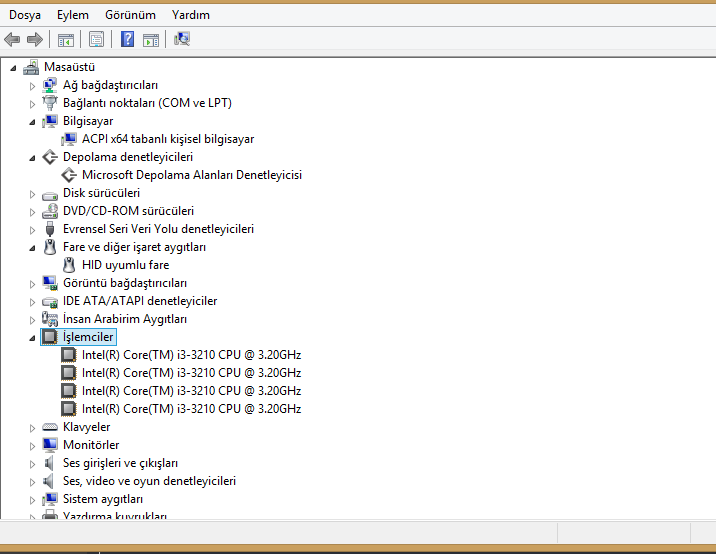Collapse Depolama denetleyicileri node arrow
The width and height of the screenshot is (716, 554).
coord(32,158)
